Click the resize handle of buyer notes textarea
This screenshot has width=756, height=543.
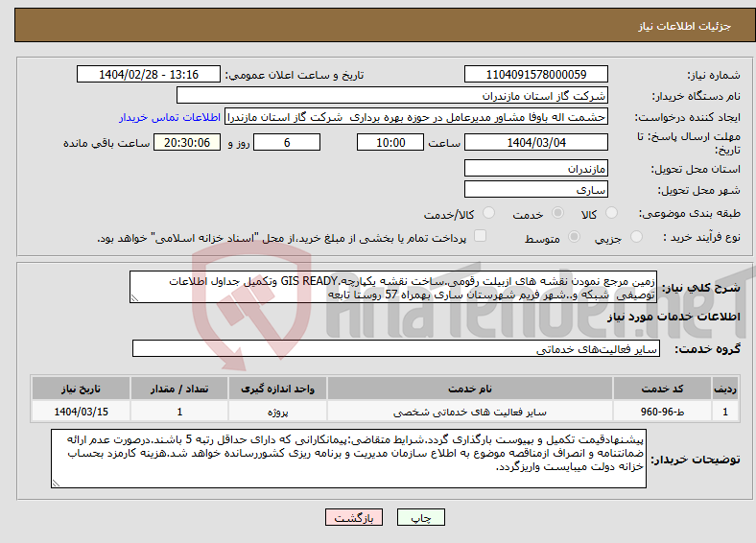[56, 484]
